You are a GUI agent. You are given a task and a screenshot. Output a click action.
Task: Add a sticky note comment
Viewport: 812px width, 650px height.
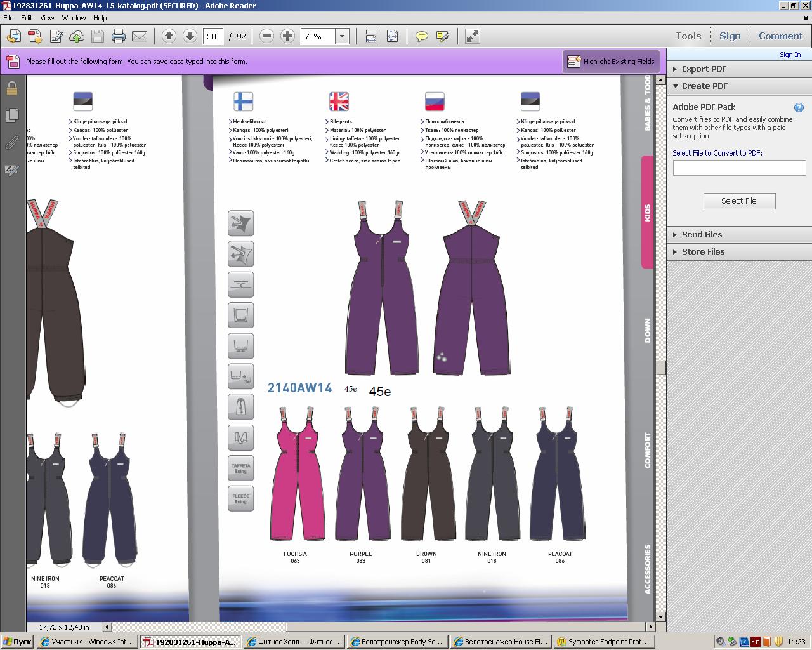point(421,36)
